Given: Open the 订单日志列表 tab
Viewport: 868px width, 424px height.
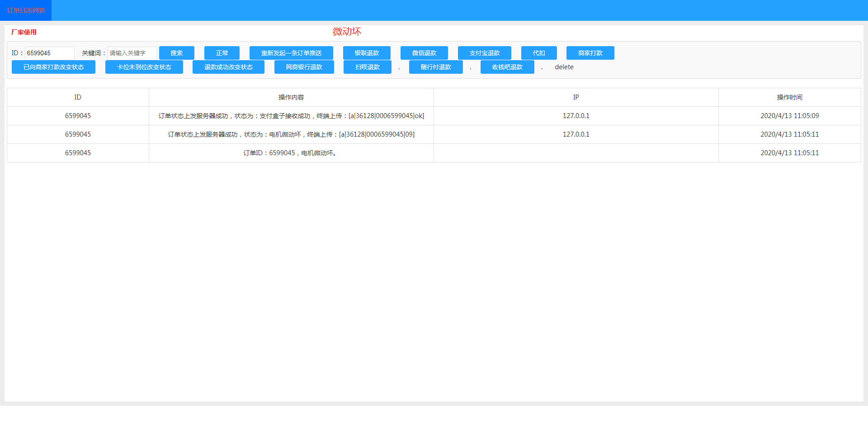Looking at the screenshot, I should (26, 10).
